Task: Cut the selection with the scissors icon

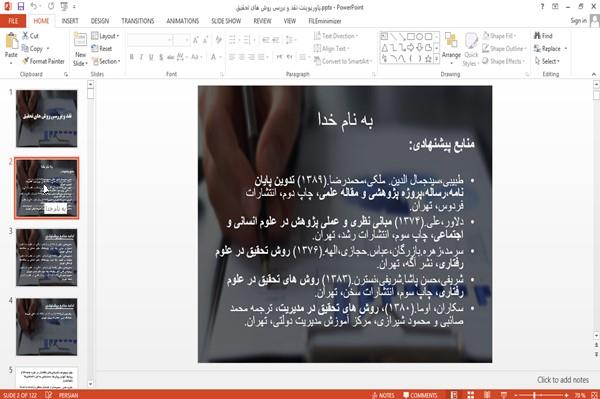Action: coord(25,36)
